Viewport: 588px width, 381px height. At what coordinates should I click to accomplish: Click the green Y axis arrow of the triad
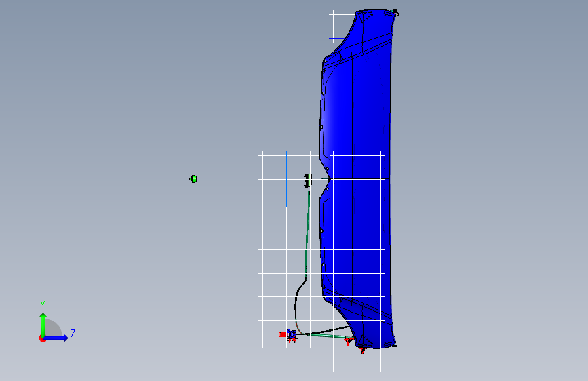tap(43, 324)
